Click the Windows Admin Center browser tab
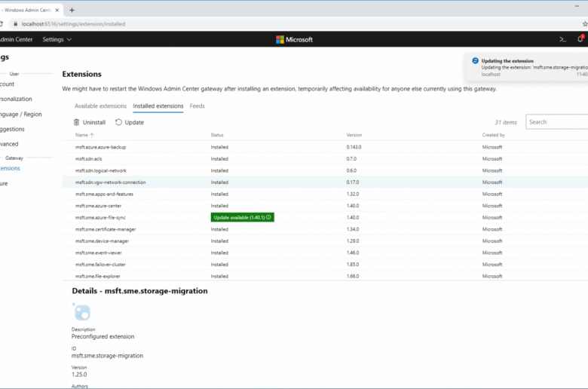This screenshot has height=389, width=588. pyautogui.click(x=30, y=10)
